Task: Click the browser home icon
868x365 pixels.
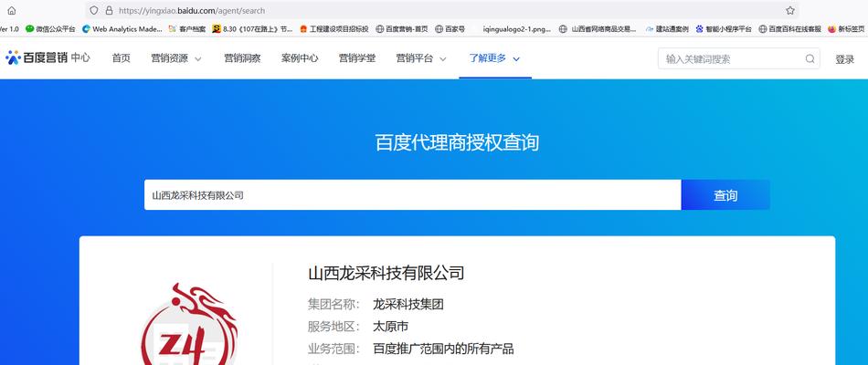Action: click(x=12, y=11)
